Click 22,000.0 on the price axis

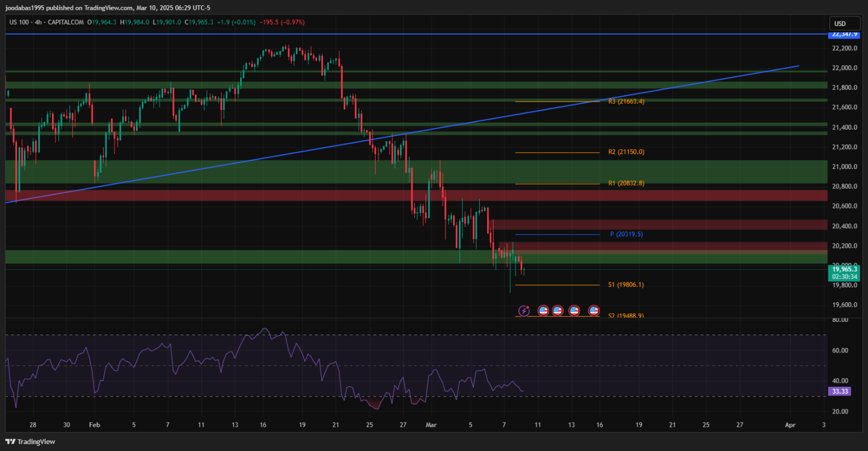click(844, 68)
